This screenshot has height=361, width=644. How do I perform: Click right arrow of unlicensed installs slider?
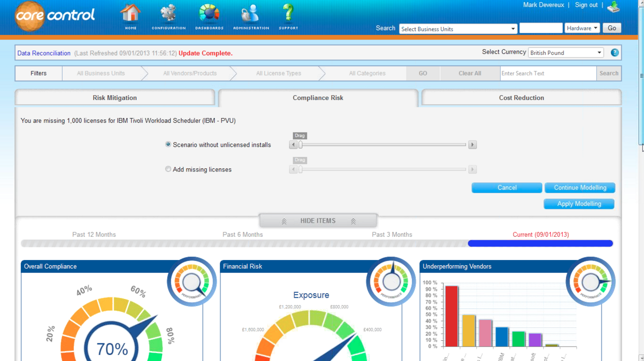(472, 145)
